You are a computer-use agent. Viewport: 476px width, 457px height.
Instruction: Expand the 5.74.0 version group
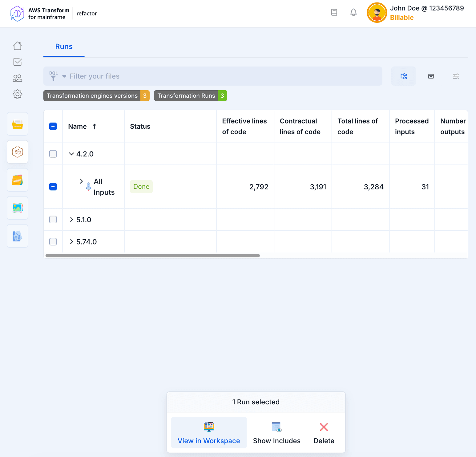(71, 242)
